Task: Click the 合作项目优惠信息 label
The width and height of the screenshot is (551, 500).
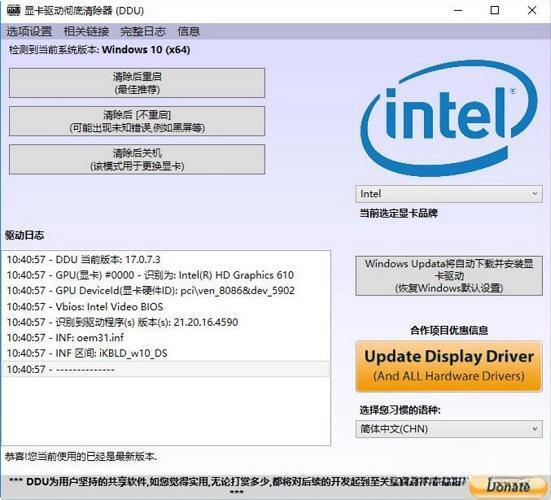Action: point(449,330)
